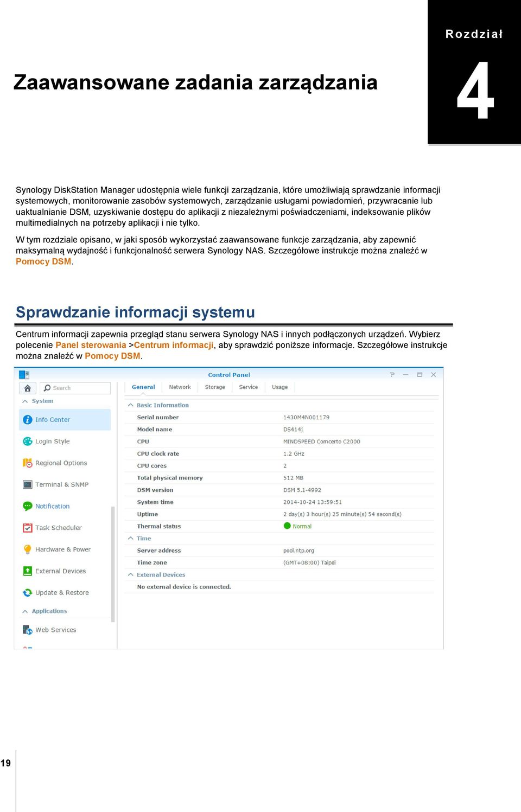Screen dimensions: 521x812
Task: Click CPU clock rate value 1.2 GHz
Action: (294, 454)
